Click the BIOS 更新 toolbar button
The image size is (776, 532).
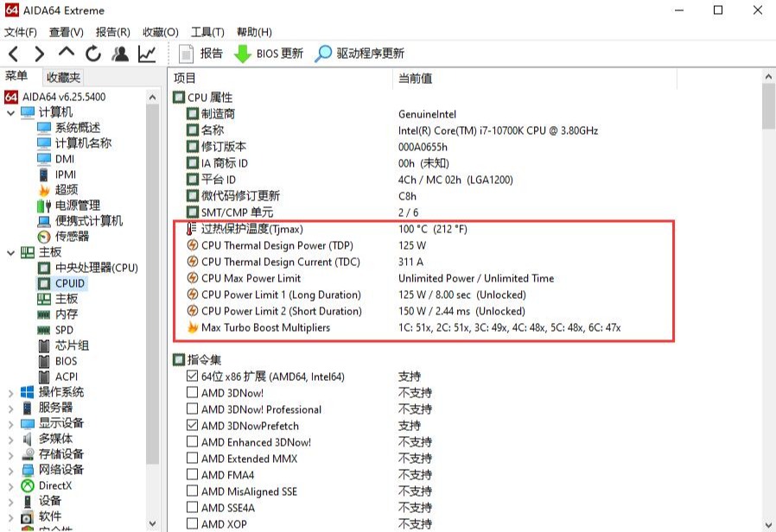tap(268, 54)
